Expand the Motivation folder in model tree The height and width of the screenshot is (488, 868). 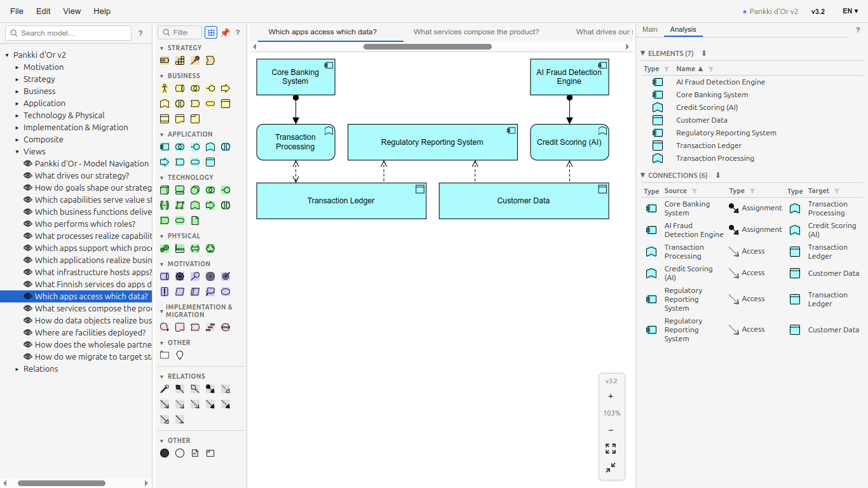[x=17, y=67]
